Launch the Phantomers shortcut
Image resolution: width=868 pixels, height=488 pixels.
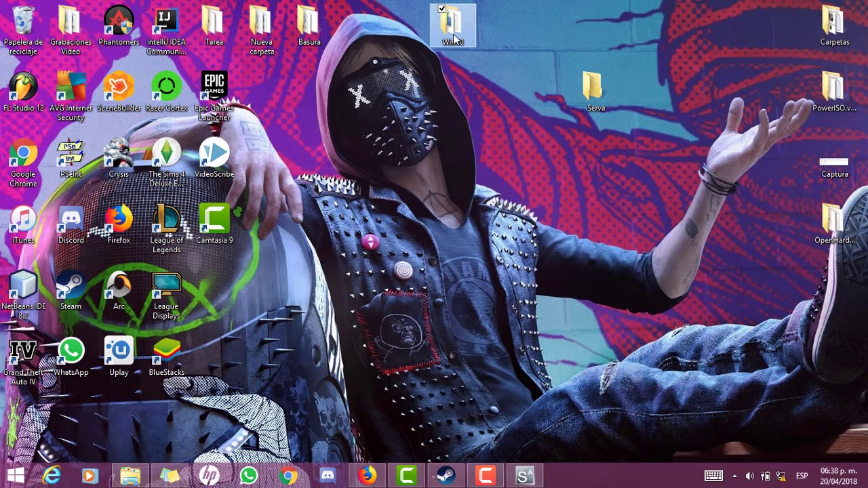(x=119, y=26)
